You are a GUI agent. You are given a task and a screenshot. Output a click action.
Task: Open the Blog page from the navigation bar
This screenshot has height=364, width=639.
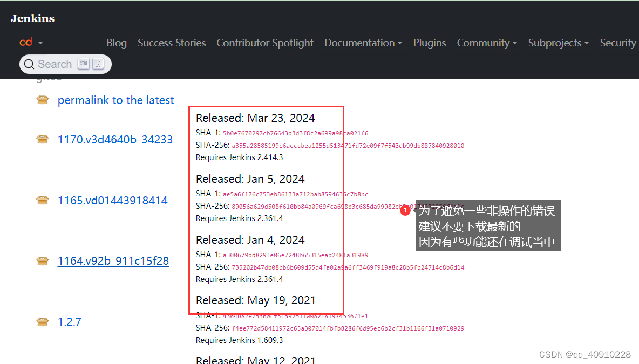(x=117, y=43)
